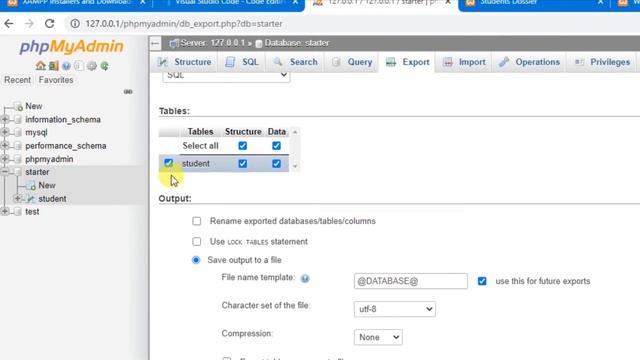640x360 pixels.
Task: Click the site information icon in address bar
Action: coord(75,24)
